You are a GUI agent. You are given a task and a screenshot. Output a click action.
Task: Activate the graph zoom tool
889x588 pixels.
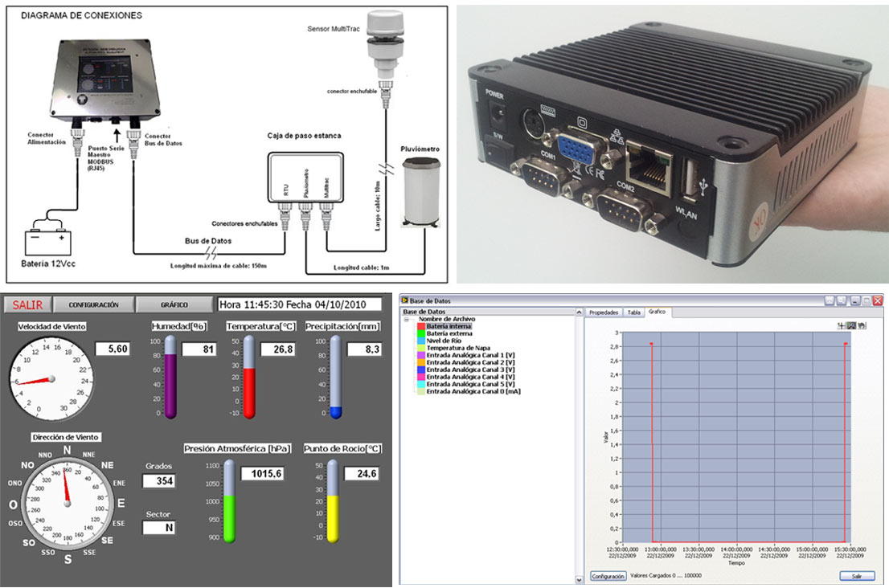coord(851,325)
